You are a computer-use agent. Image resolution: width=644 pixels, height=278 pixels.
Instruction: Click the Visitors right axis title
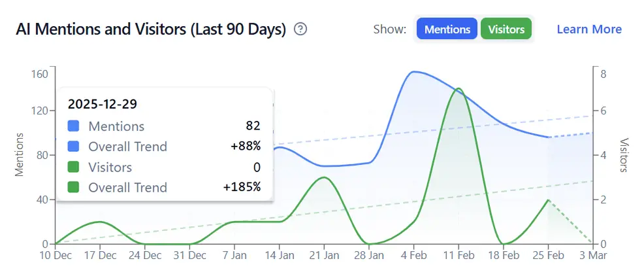tap(624, 154)
